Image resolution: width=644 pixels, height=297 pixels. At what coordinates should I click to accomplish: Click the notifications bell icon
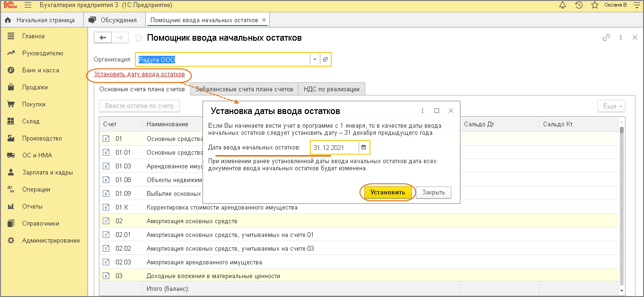(562, 5)
